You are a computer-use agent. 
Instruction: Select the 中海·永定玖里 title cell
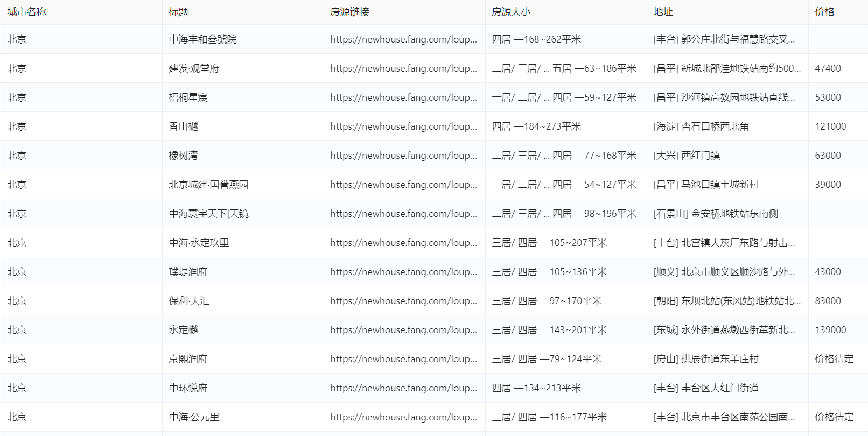199,243
